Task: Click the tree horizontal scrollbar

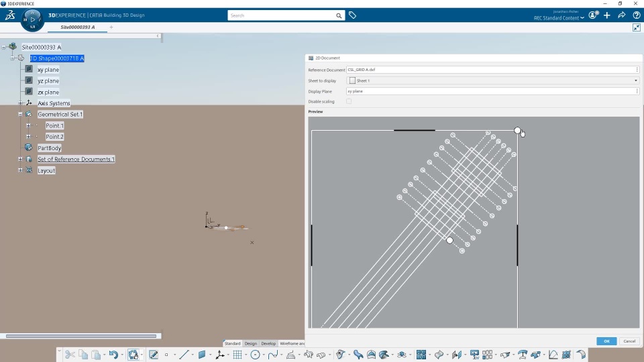Action: [x=81, y=336]
